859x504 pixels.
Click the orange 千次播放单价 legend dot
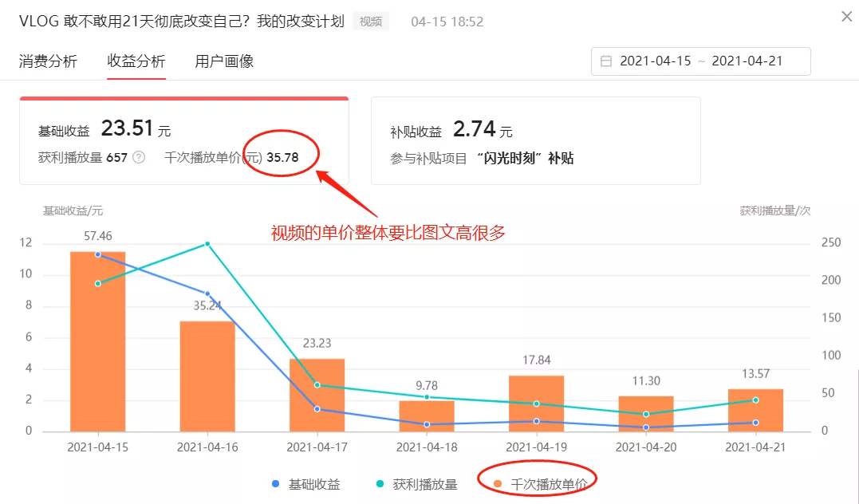point(497,482)
